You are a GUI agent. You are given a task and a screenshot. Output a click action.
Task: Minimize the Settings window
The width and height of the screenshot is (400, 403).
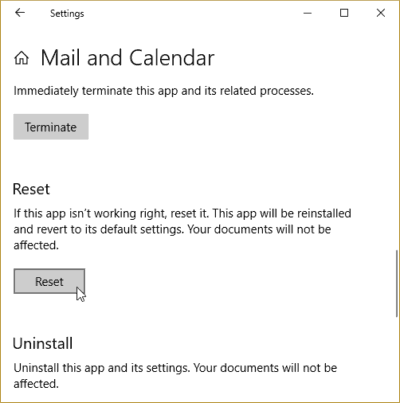pyautogui.click(x=307, y=13)
